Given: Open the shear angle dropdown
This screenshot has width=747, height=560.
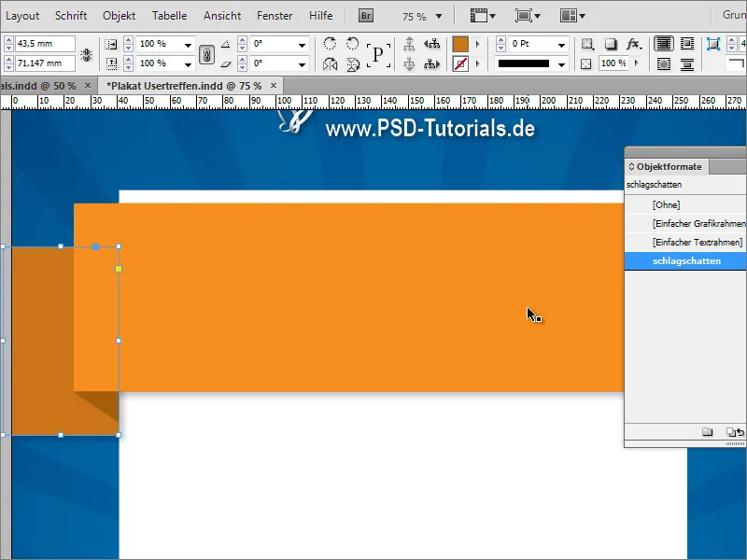Looking at the screenshot, I should (x=302, y=63).
